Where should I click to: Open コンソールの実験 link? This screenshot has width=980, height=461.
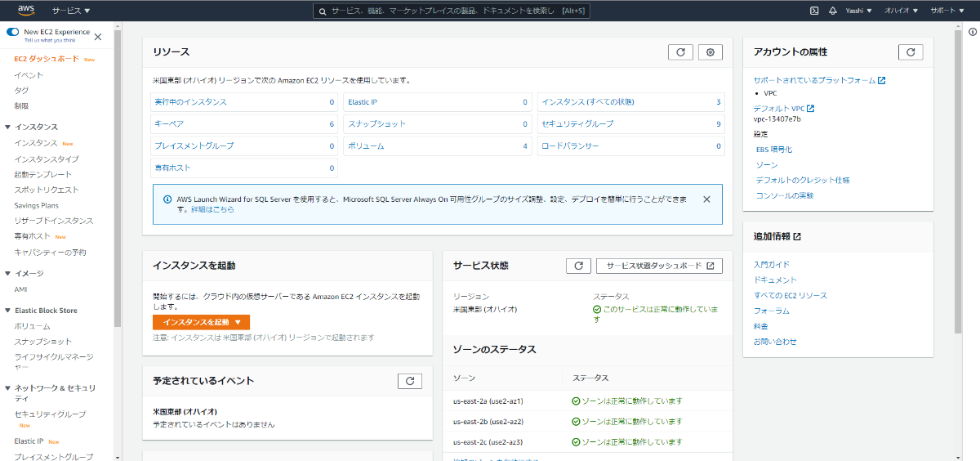(x=785, y=196)
